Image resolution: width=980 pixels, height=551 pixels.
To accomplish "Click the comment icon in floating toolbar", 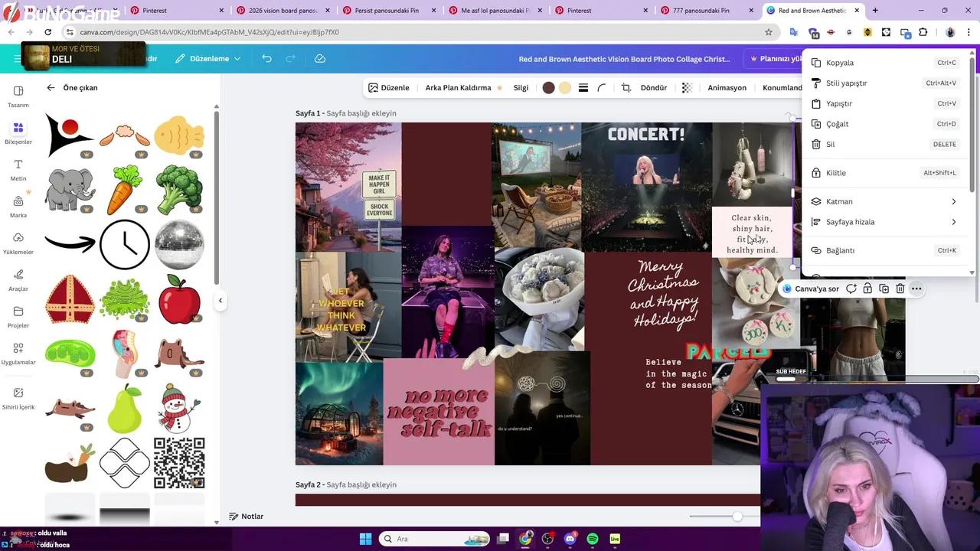I will 851,289.
